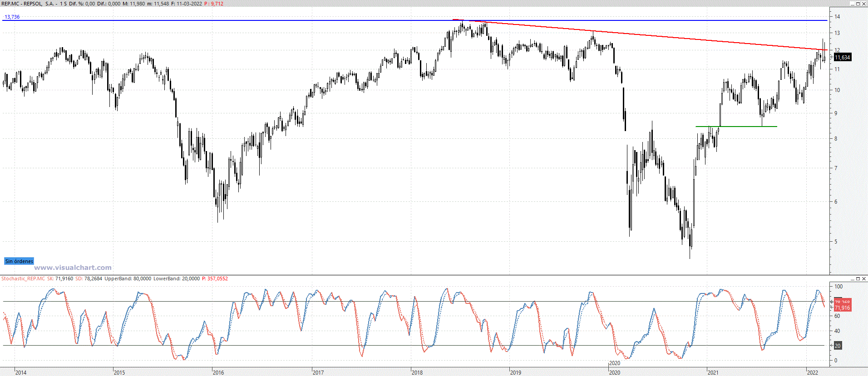Click the Stochastic_REP.MC indicator title

[23, 278]
